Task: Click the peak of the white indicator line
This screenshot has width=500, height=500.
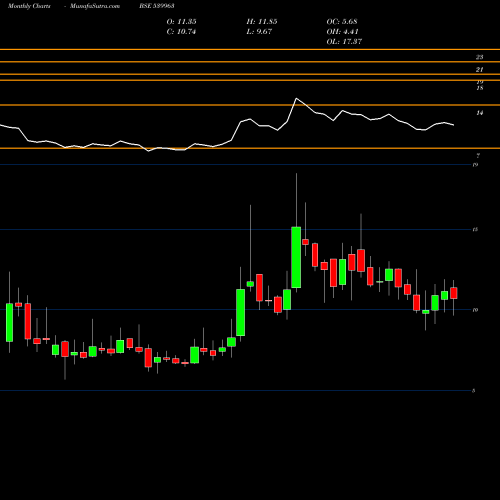Action: [296, 98]
